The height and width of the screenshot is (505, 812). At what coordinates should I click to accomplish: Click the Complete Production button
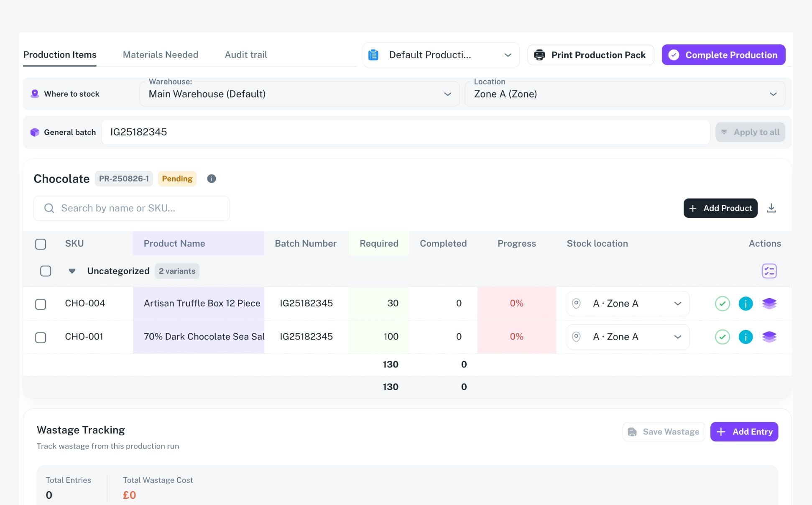tap(723, 55)
